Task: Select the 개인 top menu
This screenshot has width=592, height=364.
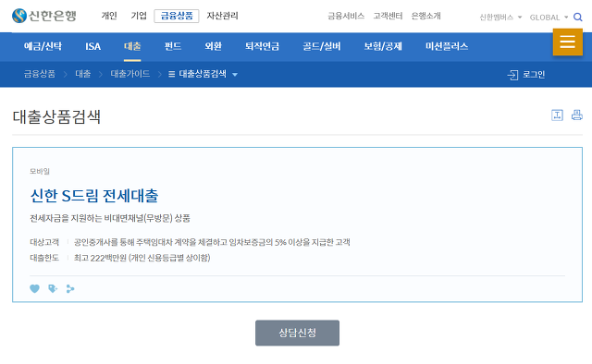Action: tap(109, 16)
